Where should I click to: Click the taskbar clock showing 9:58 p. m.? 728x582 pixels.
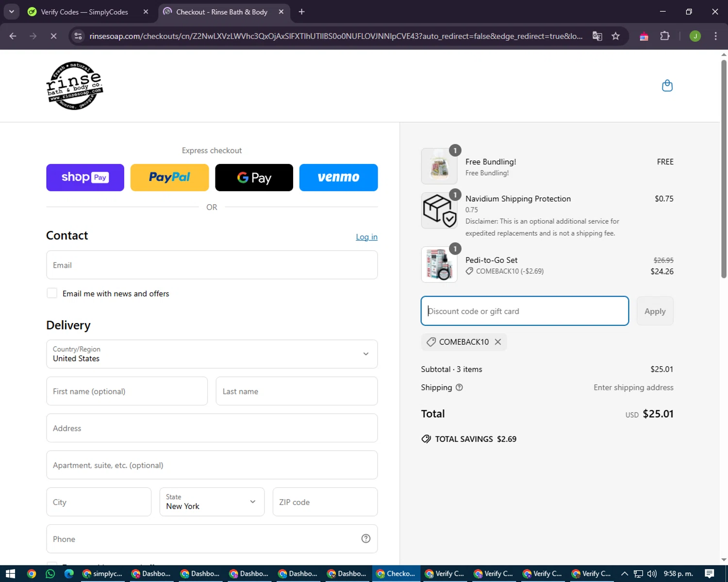pos(678,574)
